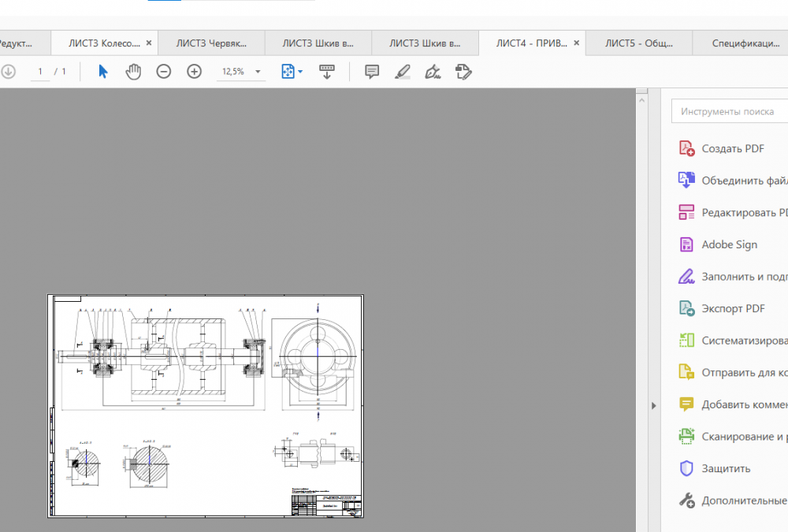Image resolution: width=788 pixels, height=532 pixels.
Task: Click the Защитить shield tool
Action: point(725,468)
